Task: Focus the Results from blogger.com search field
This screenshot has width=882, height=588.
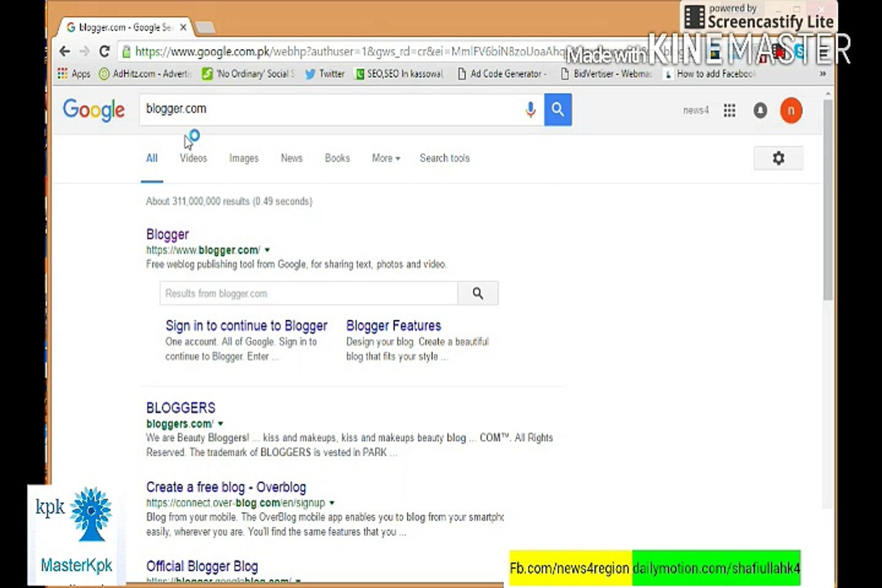Action: [x=309, y=293]
